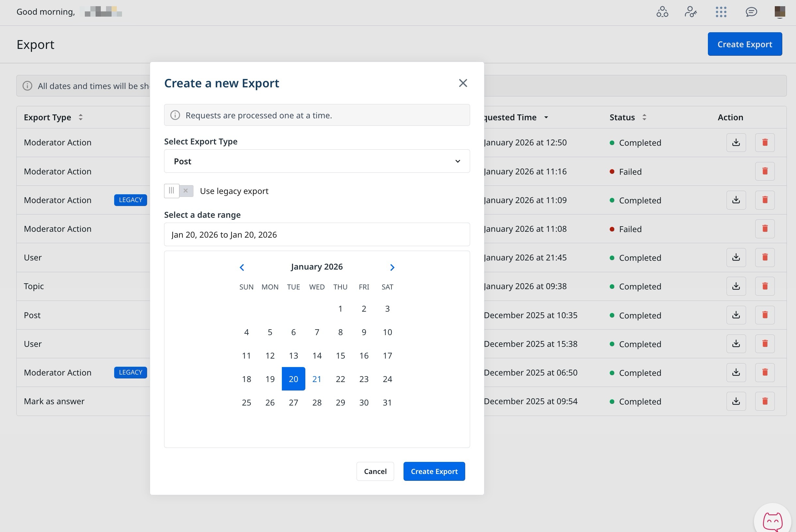Click the date range input field
Screen dimensions: 796x532
tap(317, 234)
